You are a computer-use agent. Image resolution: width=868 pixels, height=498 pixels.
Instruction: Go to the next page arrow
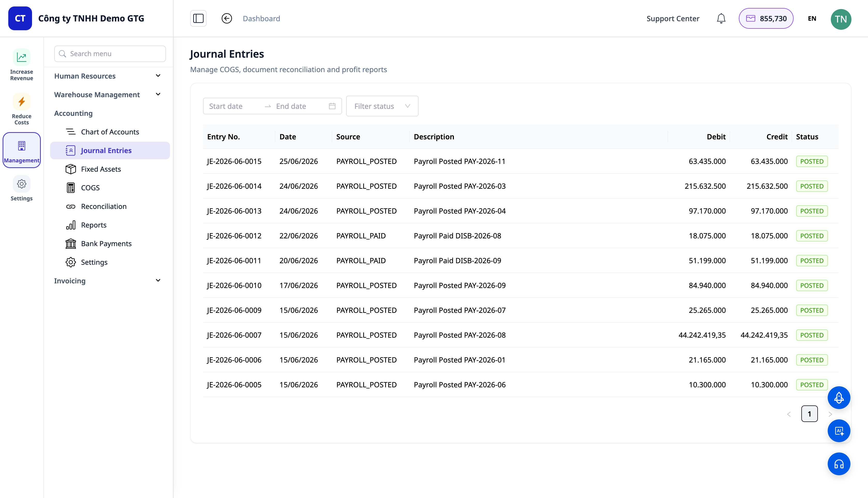point(830,414)
